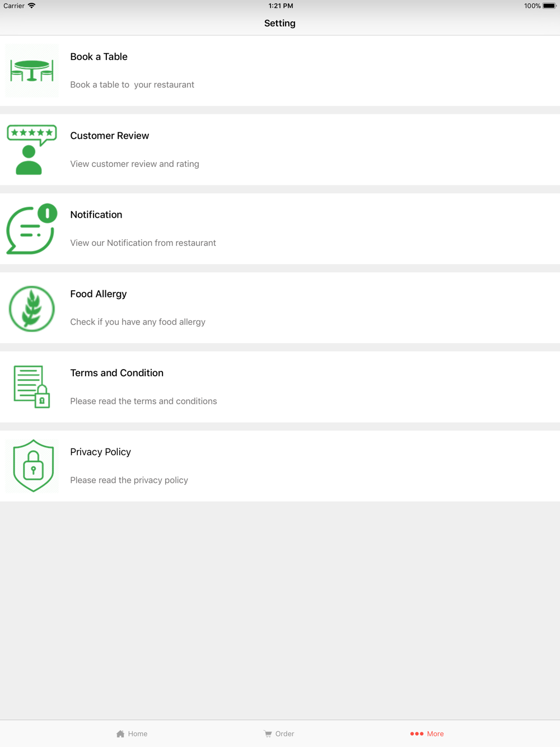Image resolution: width=560 pixels, height=747 pixels.
Task: Open the Food Allergy title
Action: click(98, 294)
